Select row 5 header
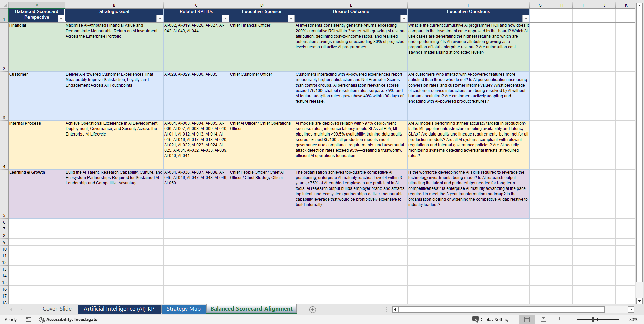 pyautogui.click(x=4, y=194)
